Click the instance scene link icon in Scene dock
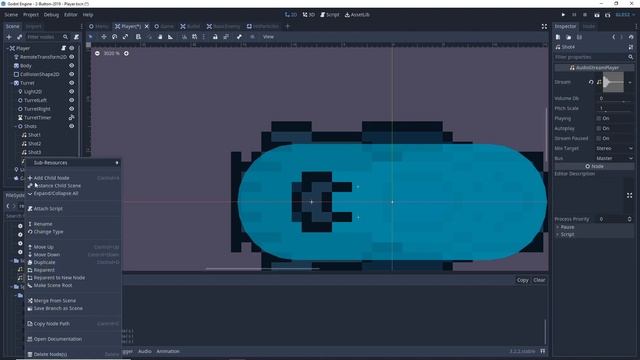 coord(19,37)
